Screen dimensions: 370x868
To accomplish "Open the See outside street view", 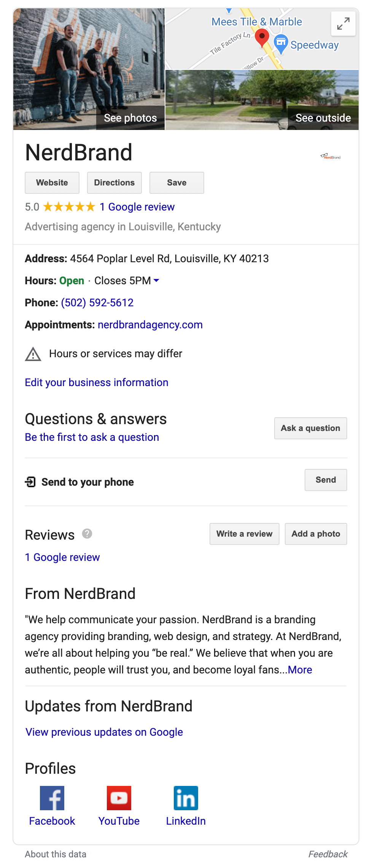I will point(262,100).
